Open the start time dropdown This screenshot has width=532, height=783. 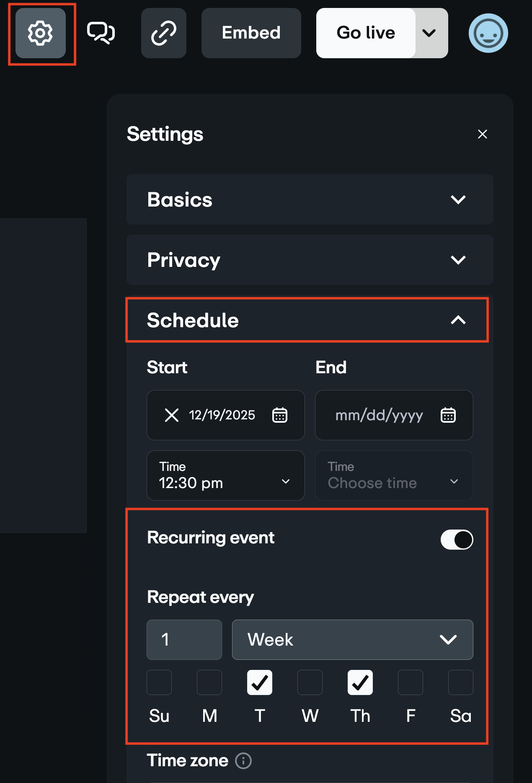pyautogui.click(x=285, y=482)
